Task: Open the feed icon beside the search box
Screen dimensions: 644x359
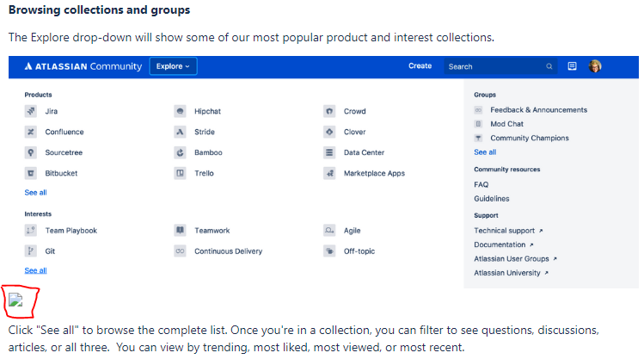Action: click(x=572, y=66)
